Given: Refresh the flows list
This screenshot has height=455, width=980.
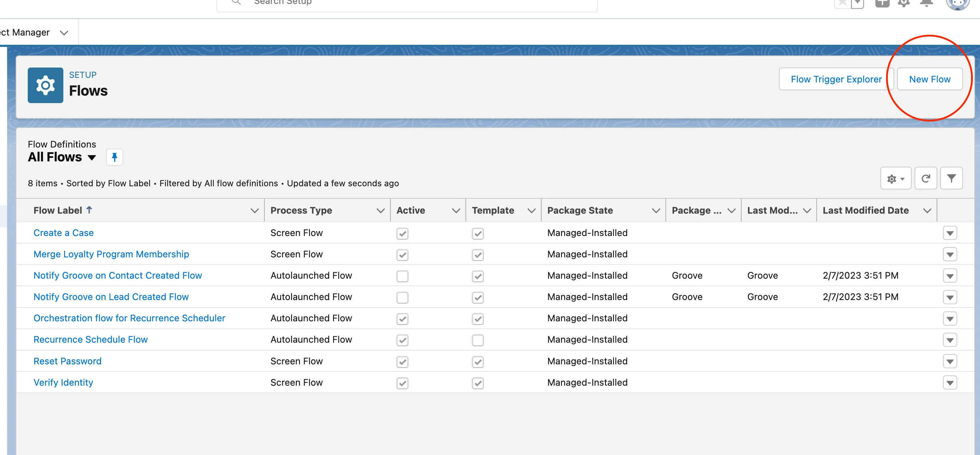Looking at the screenshot, I should coord(925,178).
